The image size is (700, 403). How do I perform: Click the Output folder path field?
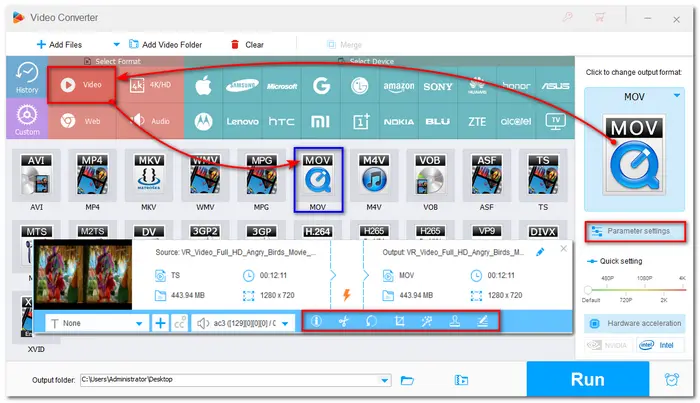tap(235, 380)
